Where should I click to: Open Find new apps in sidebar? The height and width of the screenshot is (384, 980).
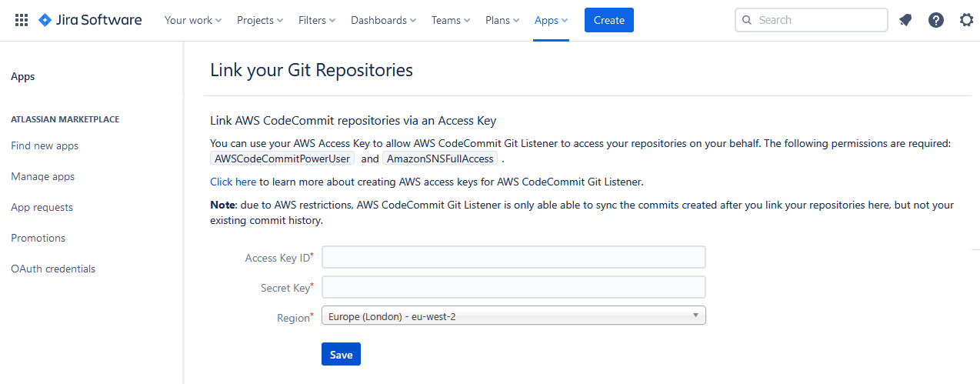(45, 145)
